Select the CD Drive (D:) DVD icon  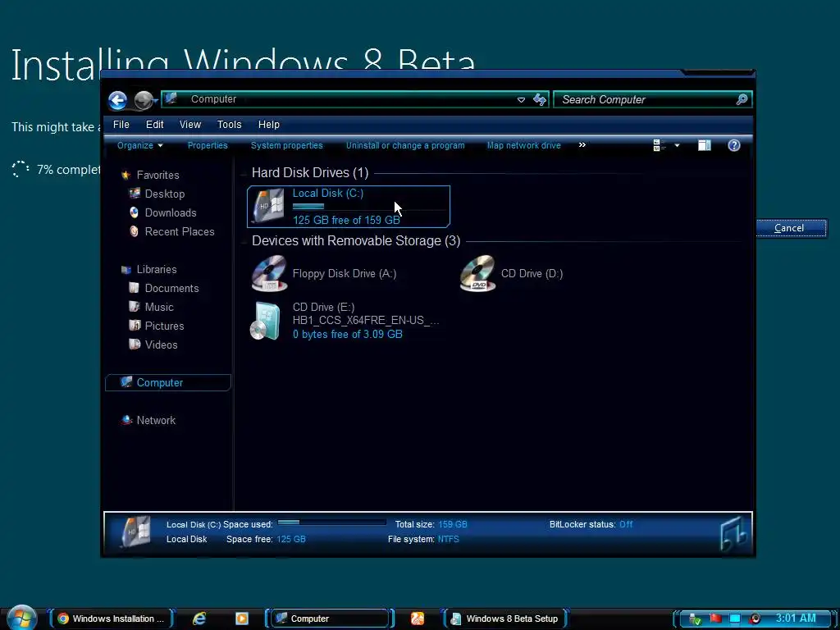[477, 273]
